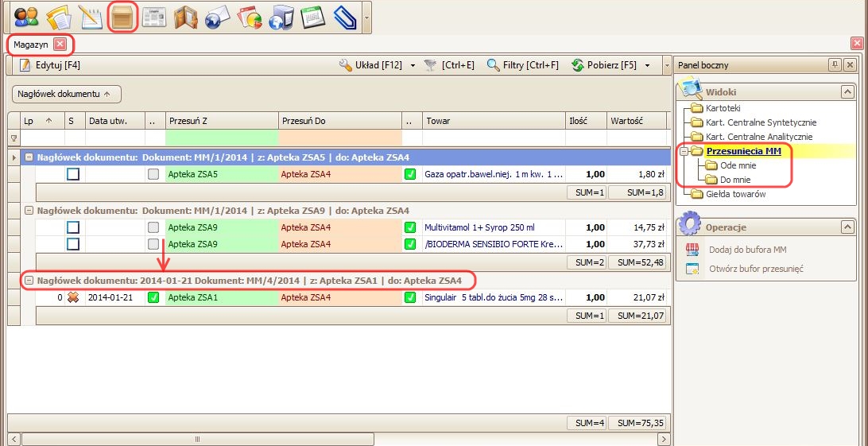Collapse the Widoki panel section
Screen dimensions: 868x446
847,92
